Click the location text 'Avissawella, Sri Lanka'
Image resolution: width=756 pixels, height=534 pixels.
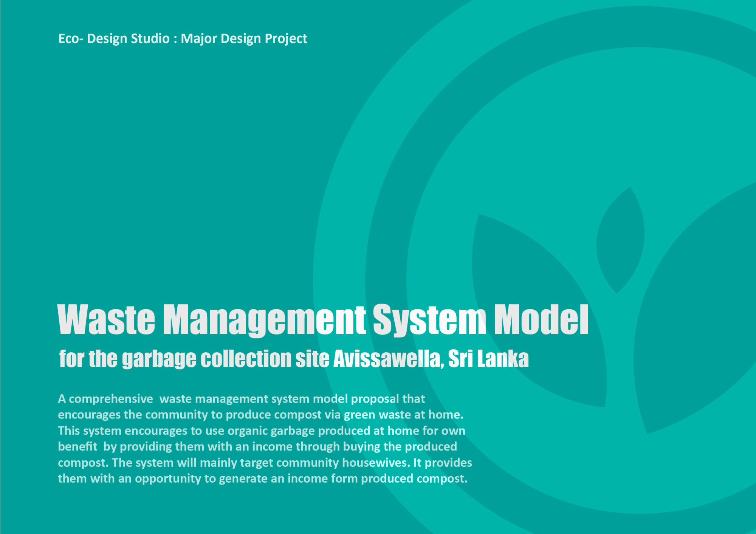(431, 359)
